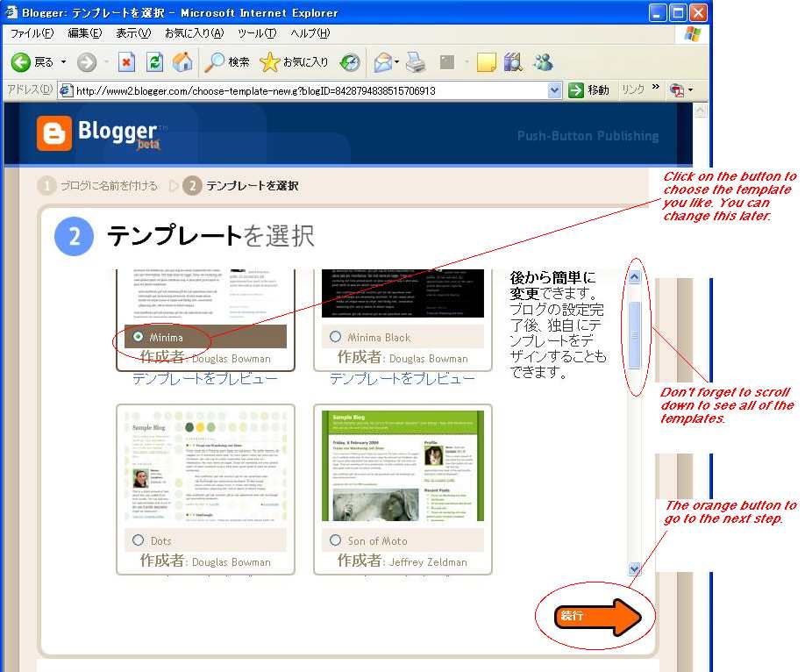Refresh the current page
This screenshot has width=805, height=672.
click(x=154, y=62)
